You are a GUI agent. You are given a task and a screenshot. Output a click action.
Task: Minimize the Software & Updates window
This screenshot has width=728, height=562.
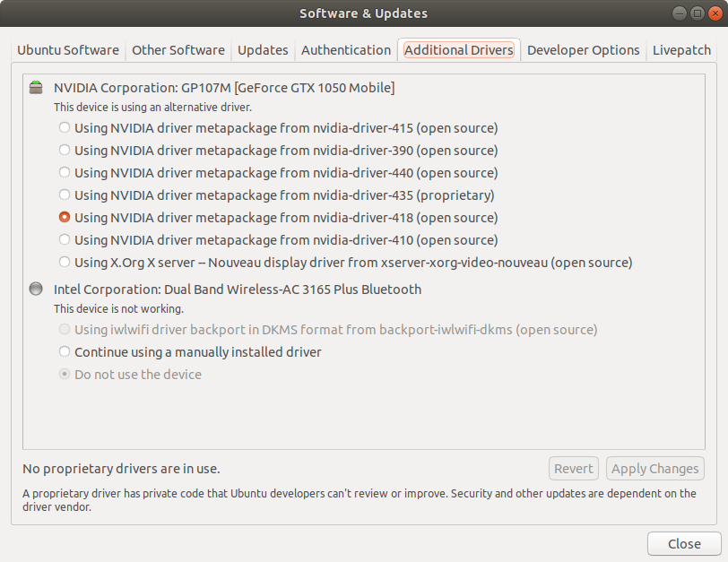(x=680, y=13)
